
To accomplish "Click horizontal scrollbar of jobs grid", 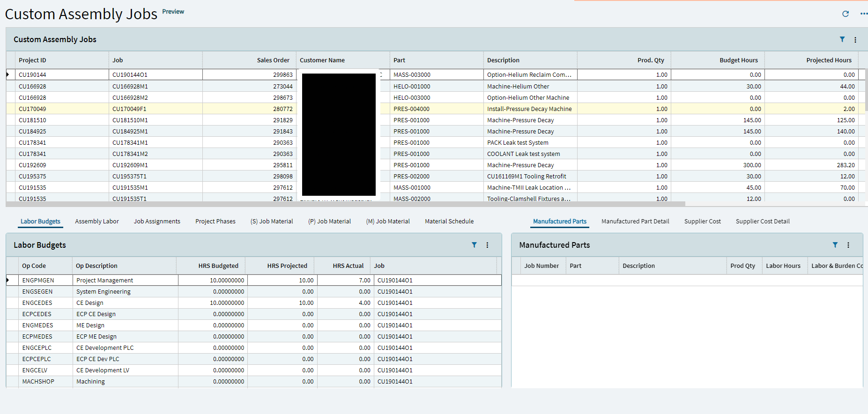I will 346,204.
